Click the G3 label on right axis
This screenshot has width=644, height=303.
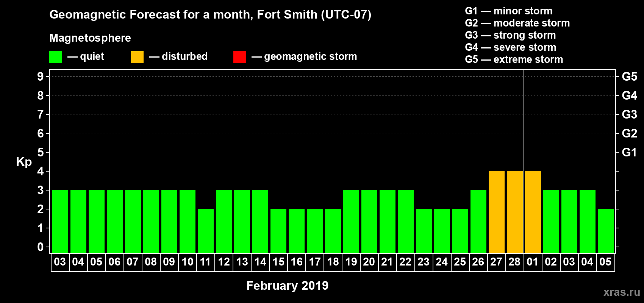629,114
